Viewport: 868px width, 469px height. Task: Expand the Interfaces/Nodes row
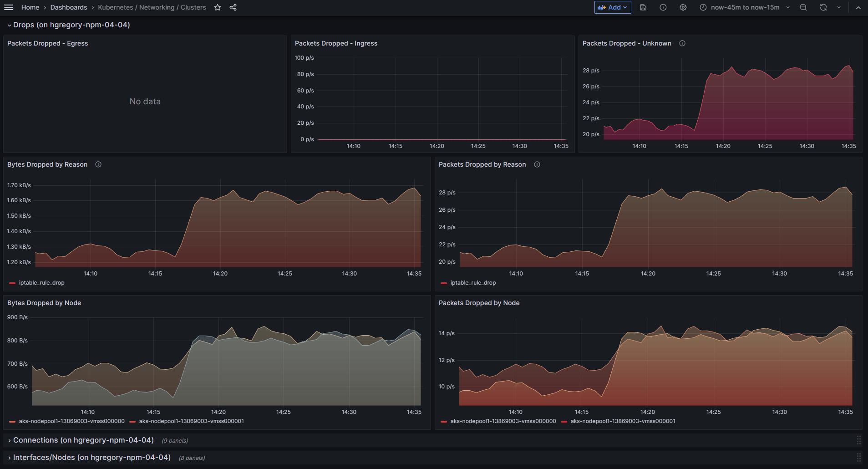pos(9,458)
